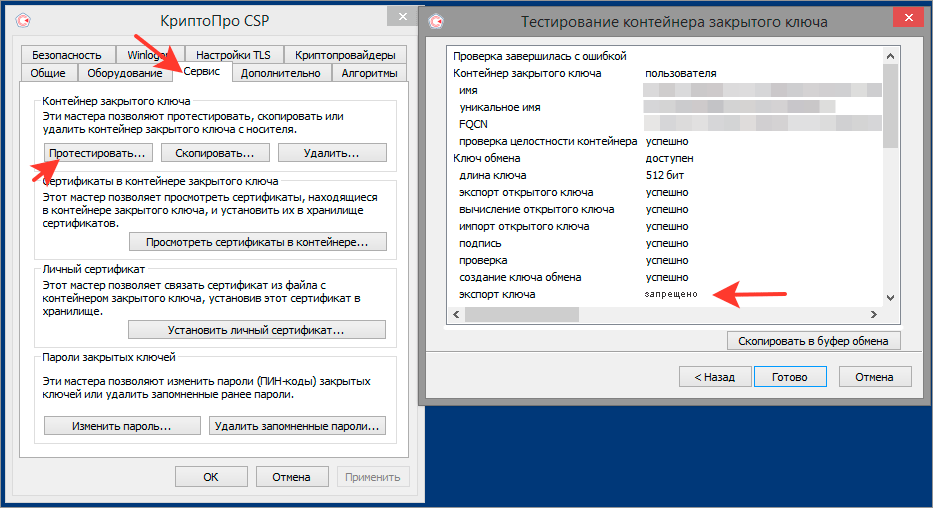Screen dimensions: 933x508
Task: Click the results vertical scrollbar down arrow
Action: point(890,298)
